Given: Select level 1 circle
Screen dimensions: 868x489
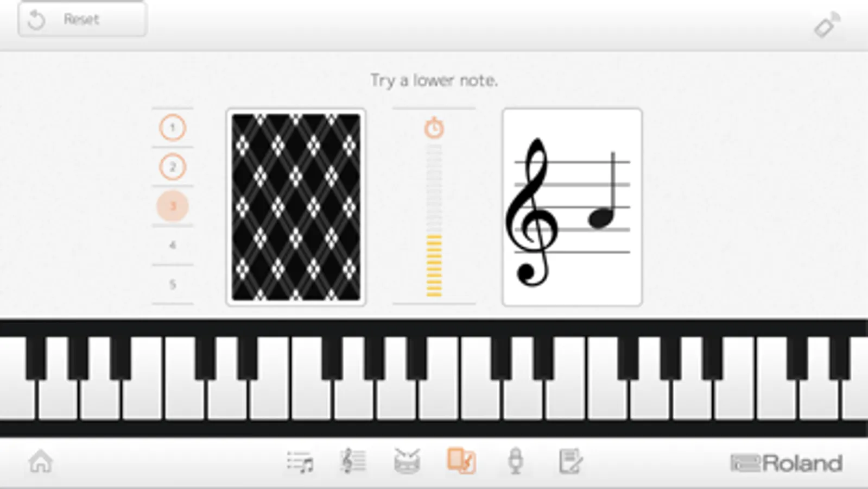Looking at the screenshot, I should pyautogui.click(x=173, y=128).
